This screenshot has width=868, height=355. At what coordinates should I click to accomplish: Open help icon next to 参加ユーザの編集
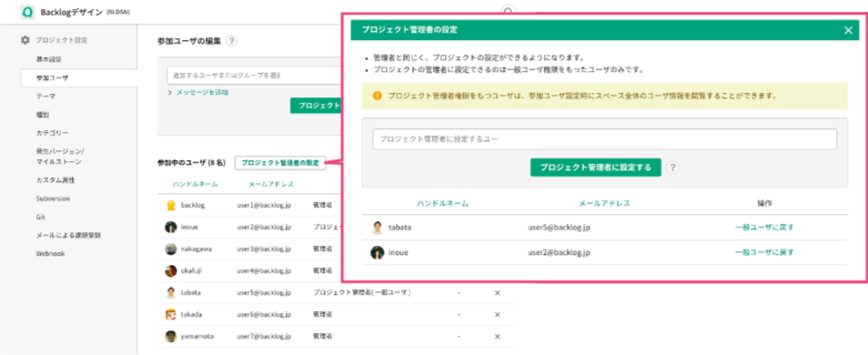(x=231, y=40)
